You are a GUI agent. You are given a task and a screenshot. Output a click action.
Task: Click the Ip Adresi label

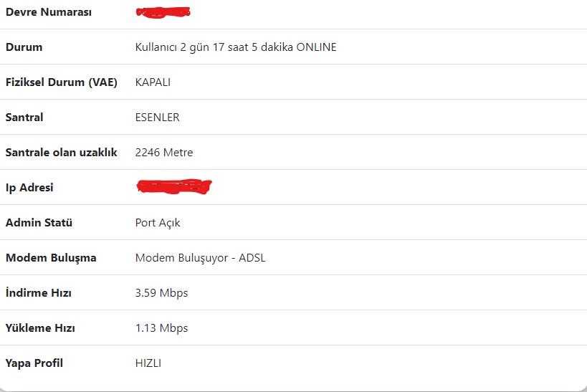tap(29, 188)
